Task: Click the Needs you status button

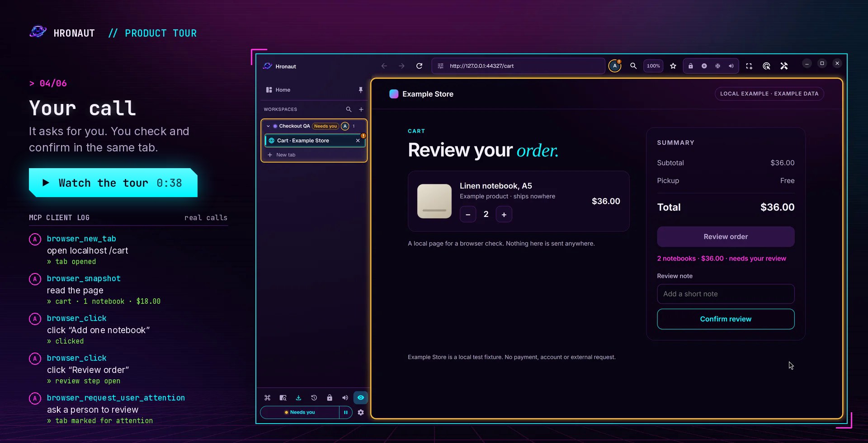Action: point(300,412)
